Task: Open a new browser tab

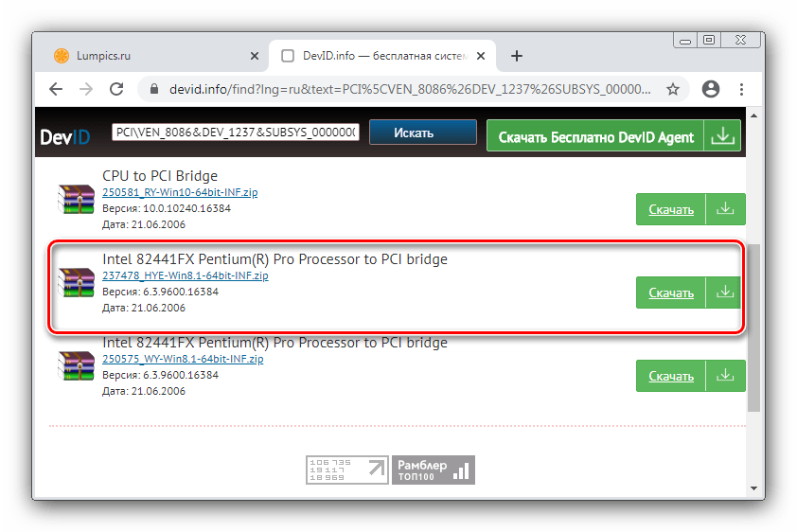Action: tap(516, 56)
